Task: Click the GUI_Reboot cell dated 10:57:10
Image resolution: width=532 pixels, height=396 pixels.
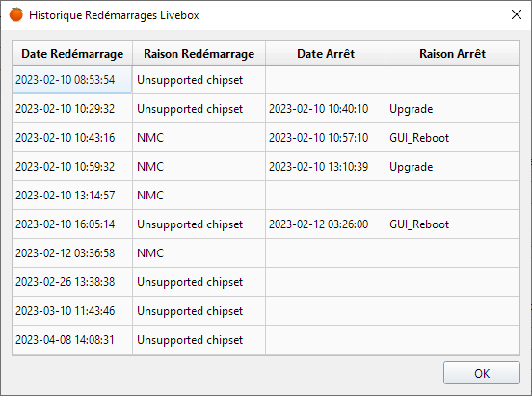Action: [x=453, y=138]
